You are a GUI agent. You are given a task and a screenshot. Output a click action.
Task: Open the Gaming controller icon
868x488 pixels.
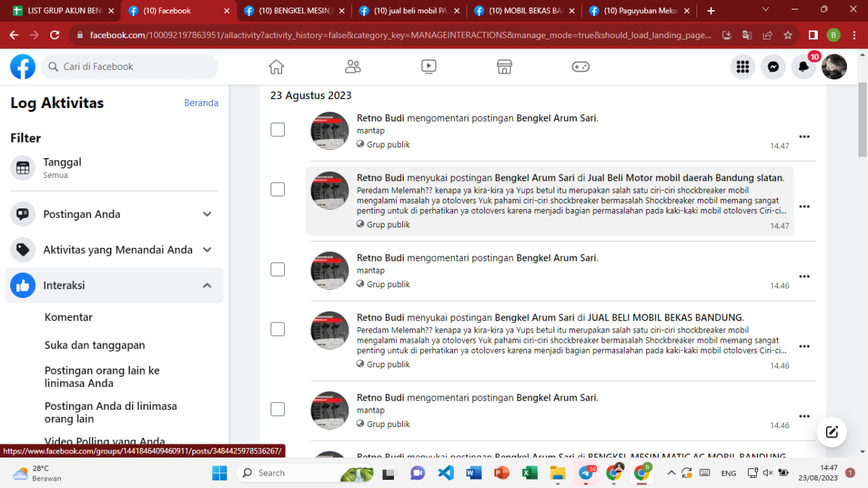(580, 67)
